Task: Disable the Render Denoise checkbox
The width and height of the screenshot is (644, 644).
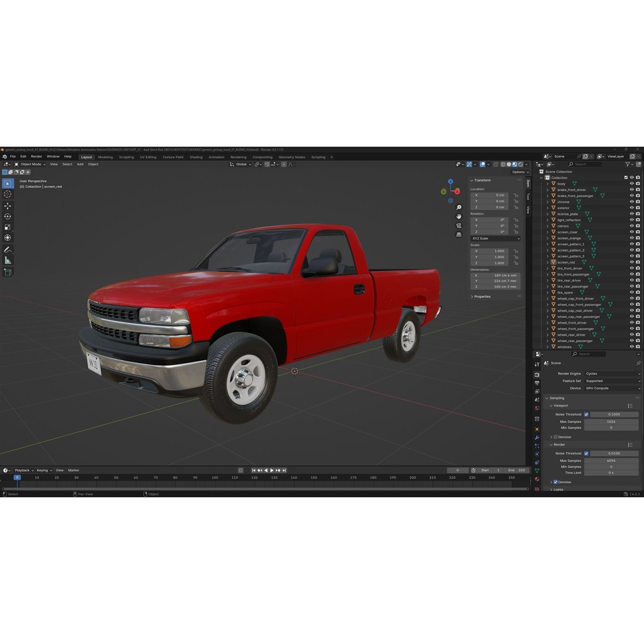Action: click(555, 482)
